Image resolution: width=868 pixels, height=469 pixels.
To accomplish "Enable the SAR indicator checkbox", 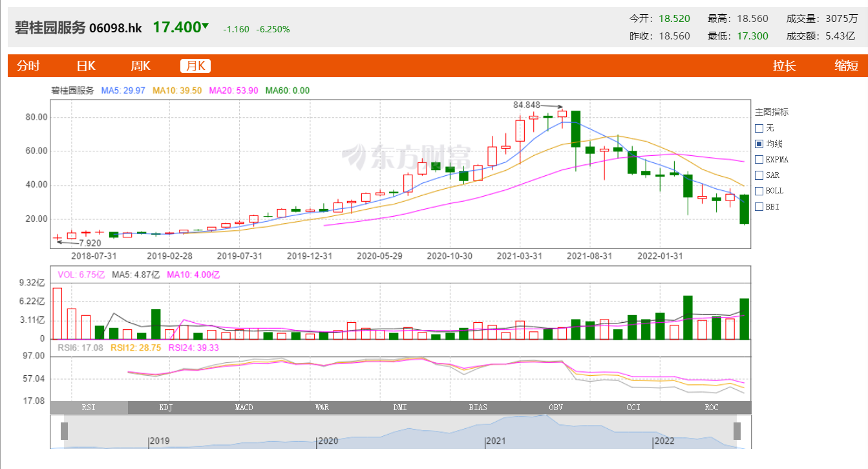I will [759, 175].
